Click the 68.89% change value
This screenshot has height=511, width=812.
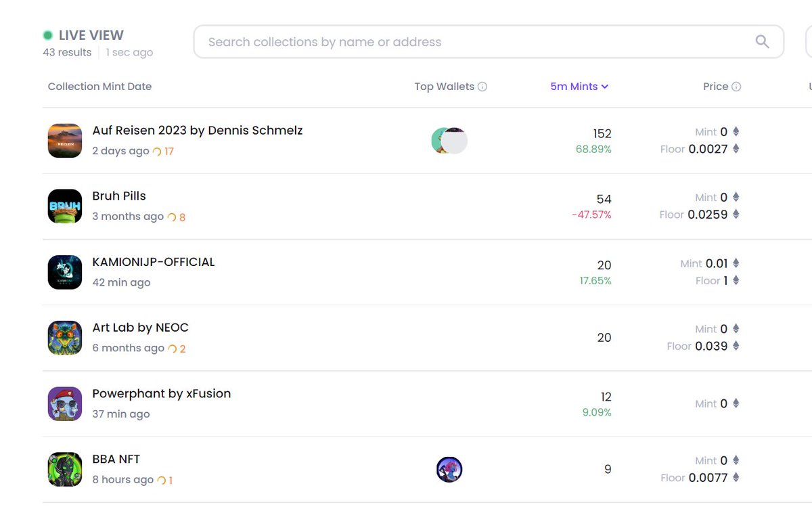(593, 149)
